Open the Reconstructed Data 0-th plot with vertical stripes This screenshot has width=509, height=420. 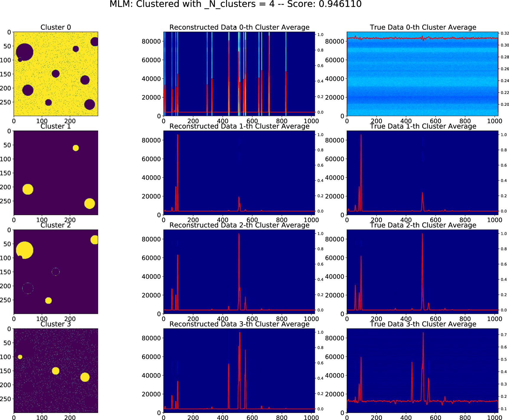point(239,74)
